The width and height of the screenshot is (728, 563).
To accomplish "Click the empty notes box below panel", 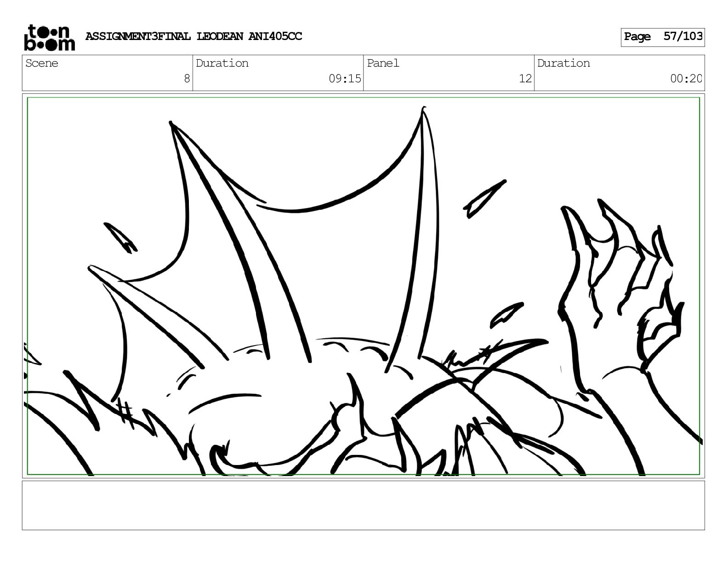I will (x=364, y=505).
